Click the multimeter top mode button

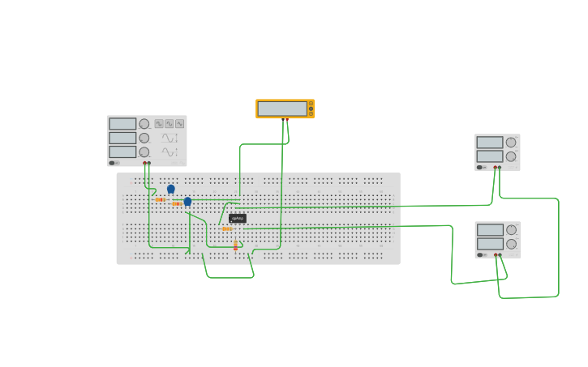click(x=311, y=104)
